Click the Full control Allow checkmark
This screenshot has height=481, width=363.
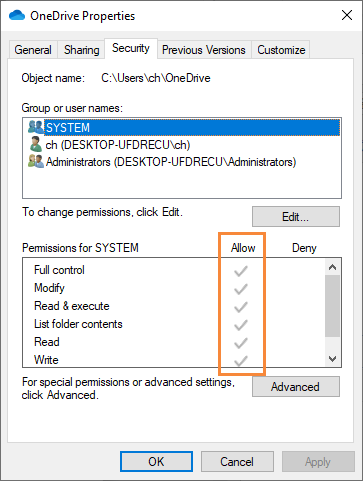pos(241,271)
